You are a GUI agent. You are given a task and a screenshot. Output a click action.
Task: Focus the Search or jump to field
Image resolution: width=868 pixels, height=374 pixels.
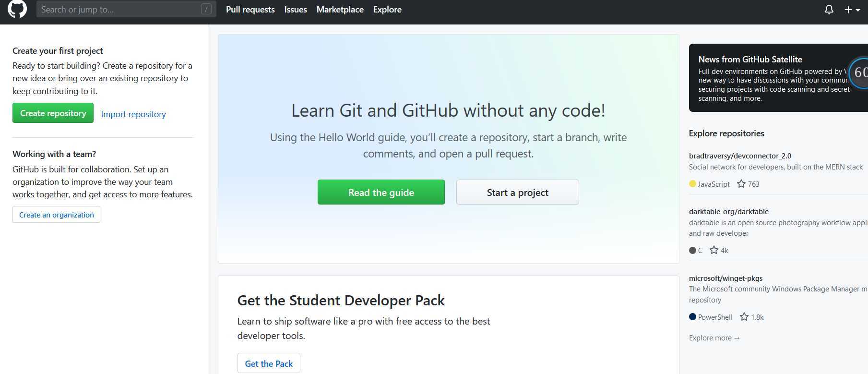[126, 9]
